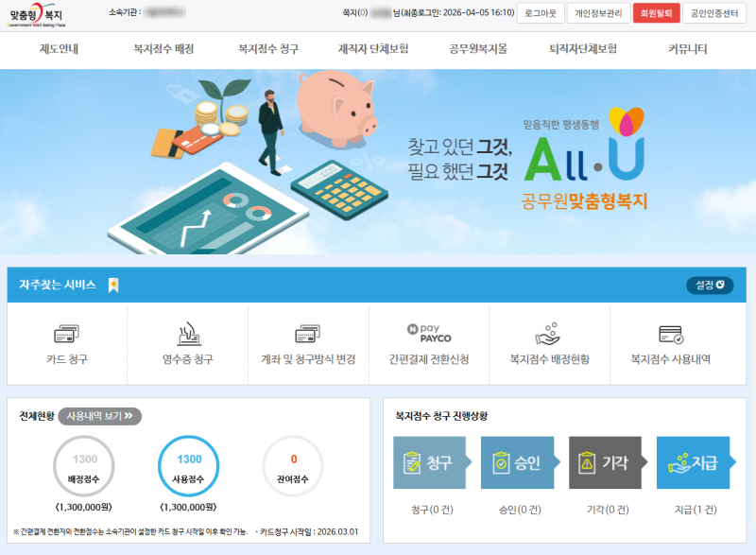Click the 간편결제 전환신청 label

coord(429,359)
